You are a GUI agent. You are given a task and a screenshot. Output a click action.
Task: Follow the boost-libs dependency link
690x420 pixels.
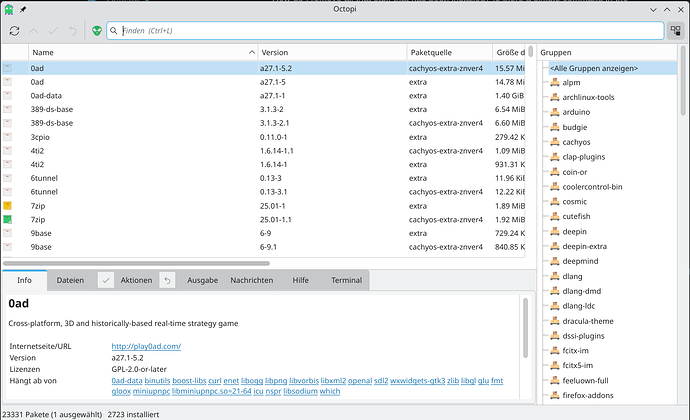(x=189, y=381)
